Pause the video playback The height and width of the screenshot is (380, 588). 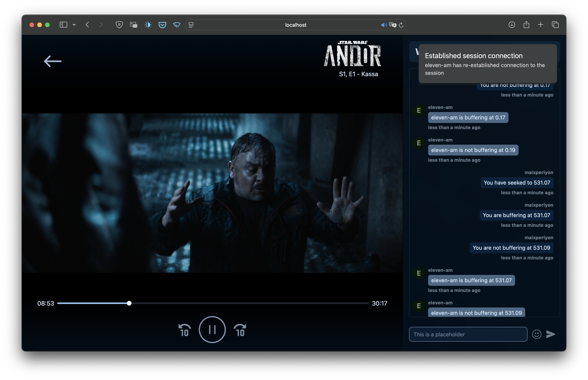[212, 329]
